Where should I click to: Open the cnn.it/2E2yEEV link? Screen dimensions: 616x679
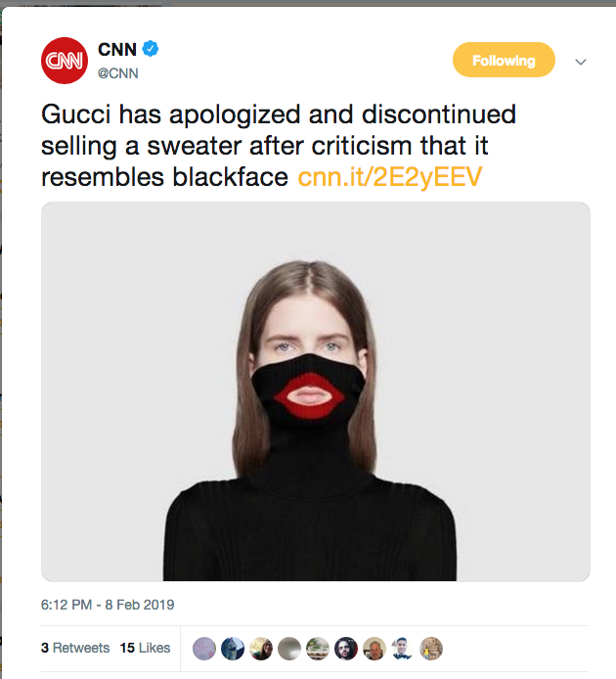pos(390,178)
